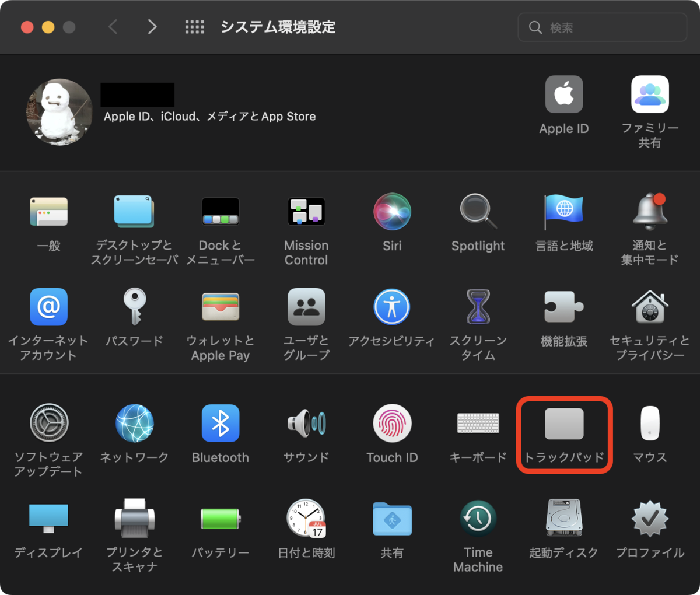The image size is (700, 595).
Task: Open ディスプレイ preferences
Action: point(49,519)
